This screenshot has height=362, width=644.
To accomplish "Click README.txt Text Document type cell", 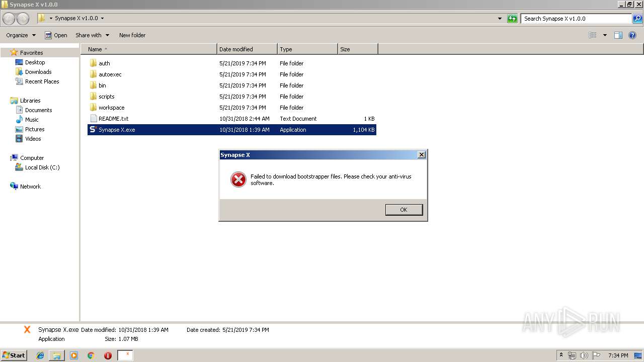I will [298, 119].
